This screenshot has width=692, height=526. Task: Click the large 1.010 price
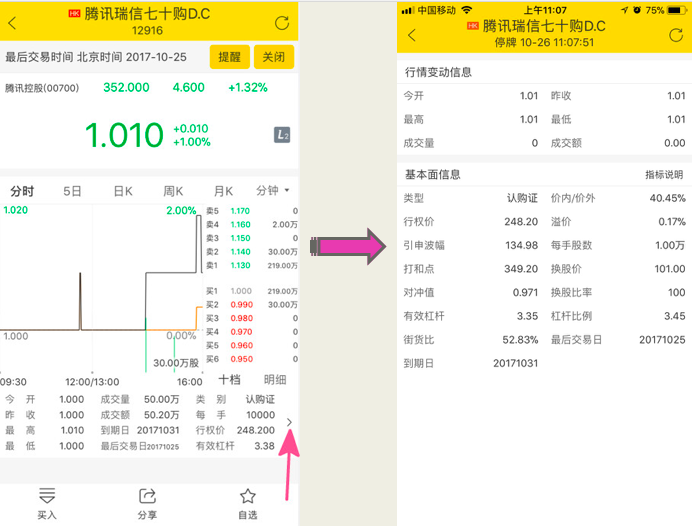tap(124, 135)
